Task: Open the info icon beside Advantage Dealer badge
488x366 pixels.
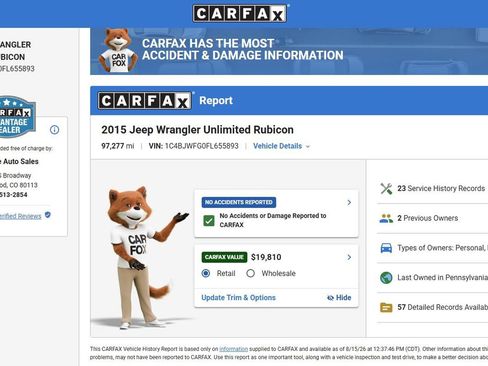Action: pyautogui.click(x=54, y=130)
